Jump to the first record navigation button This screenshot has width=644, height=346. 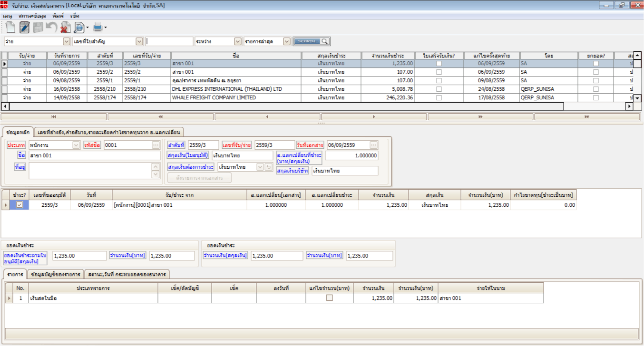[x=54, y=116]
